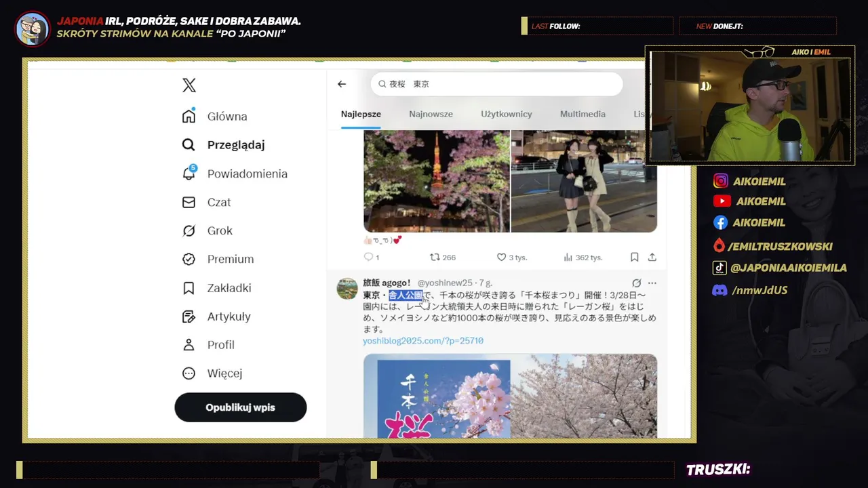Go to Profil page
Image resolution: width=868 pixels, height=488 pixels.
pyautogui.click(x=208, y=345)
